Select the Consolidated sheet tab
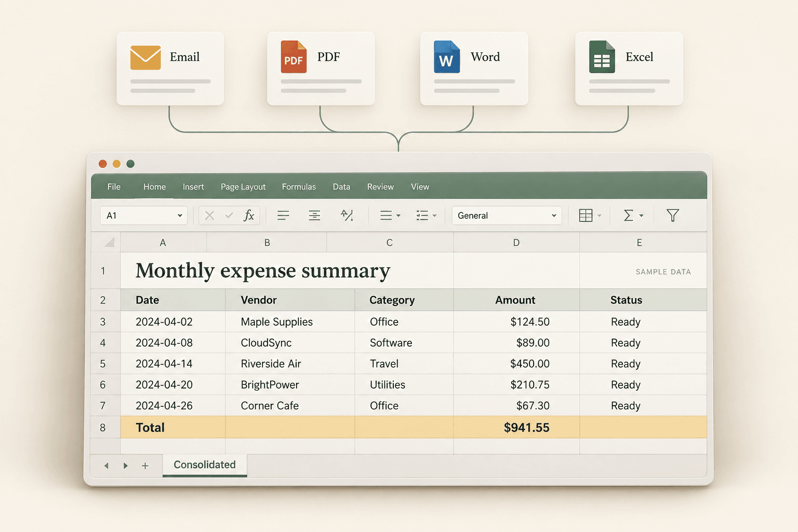798x532 pixels. 205,465
